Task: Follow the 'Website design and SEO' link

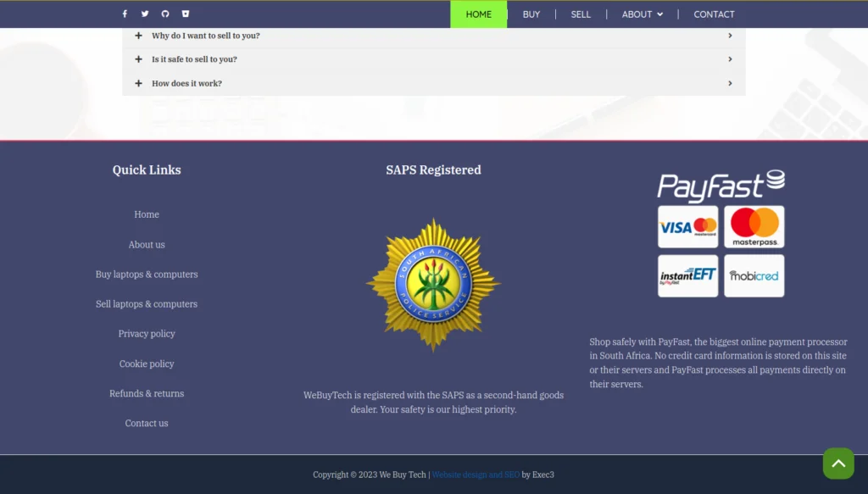Action: (476, 475)
